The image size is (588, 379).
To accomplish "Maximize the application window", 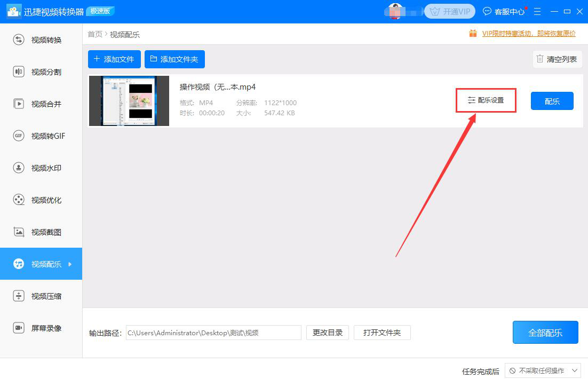I will click(x=567, y=12).
